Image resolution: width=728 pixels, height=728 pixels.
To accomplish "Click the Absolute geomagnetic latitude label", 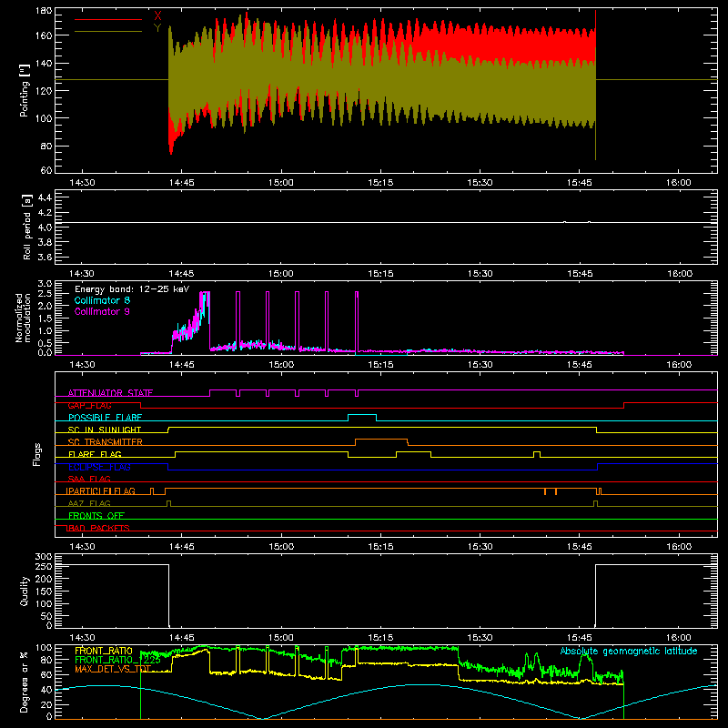I will 629,651.
